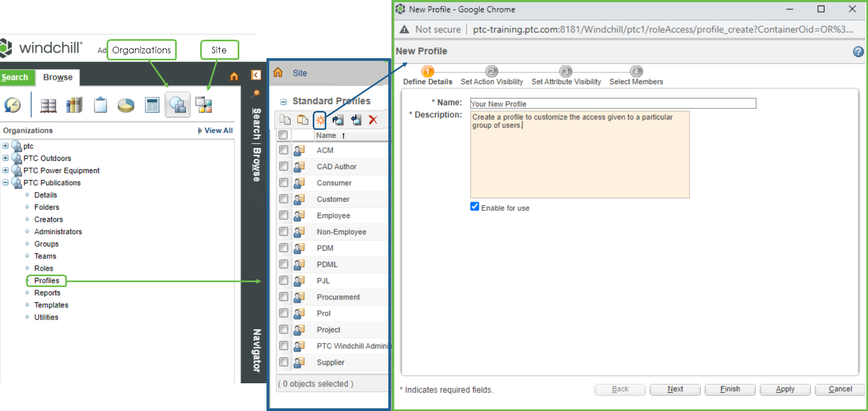This screenshot has width=868, height=411.
Task: Open Profiles under PTC Publications
Action: click(x=47, y=281)
